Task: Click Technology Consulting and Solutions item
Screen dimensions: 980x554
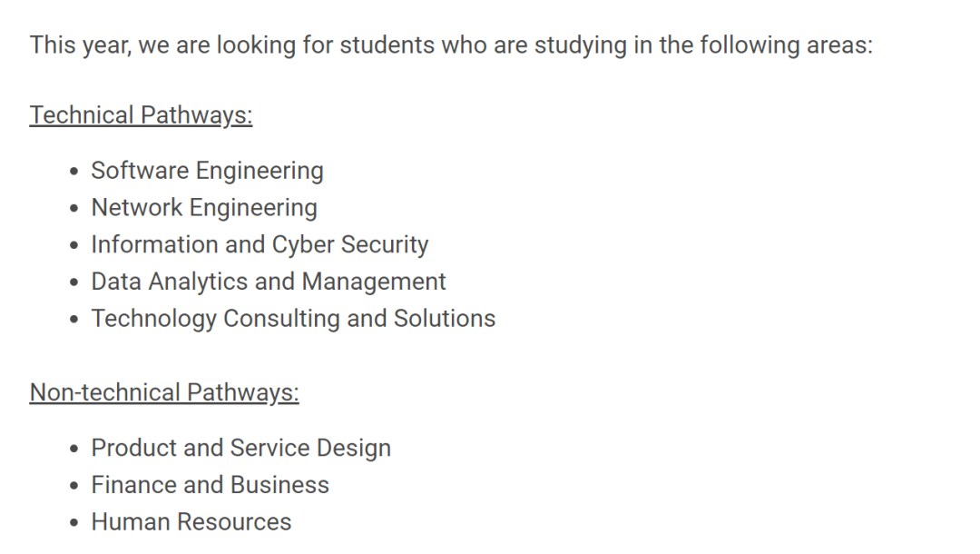Action: point(293,318)
